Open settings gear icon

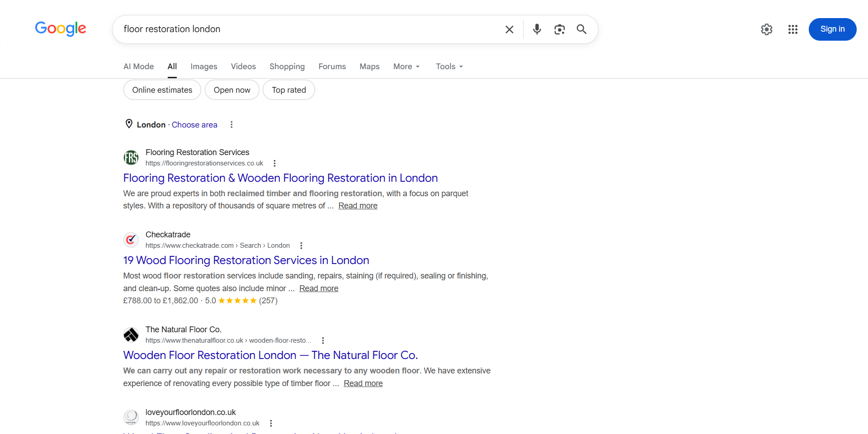click(x=766, y=29)
